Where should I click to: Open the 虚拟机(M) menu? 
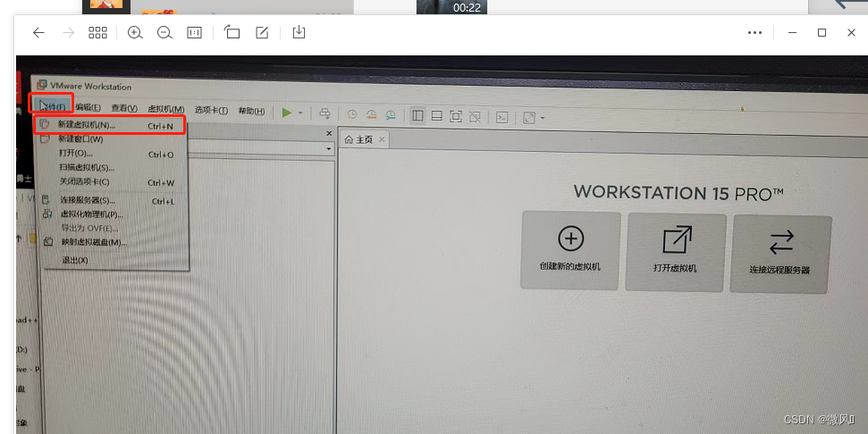click(166, 109)
